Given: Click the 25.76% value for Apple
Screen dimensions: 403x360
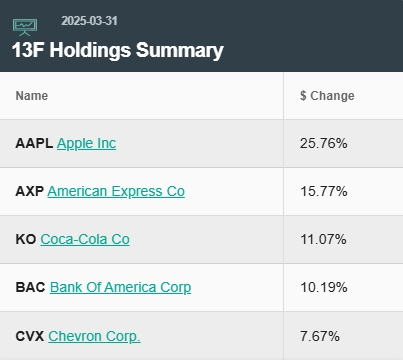Looking at the screenshot, I should tap(324, 143).
